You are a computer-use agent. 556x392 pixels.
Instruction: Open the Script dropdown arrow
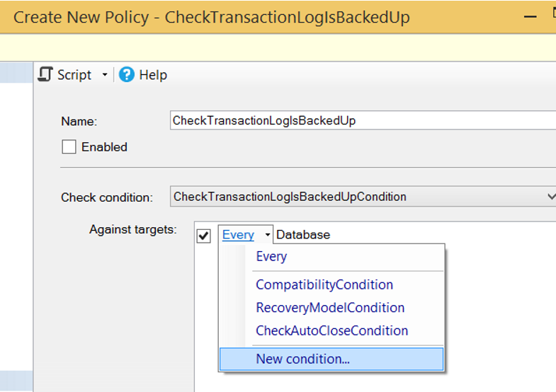point(105,75)
